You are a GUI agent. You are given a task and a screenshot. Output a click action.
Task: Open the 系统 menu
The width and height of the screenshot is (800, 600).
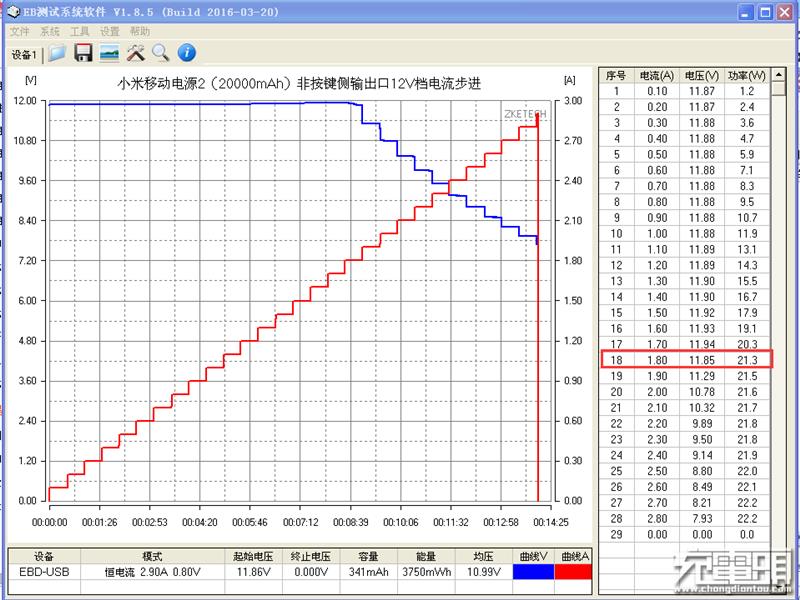click(50, 32)
